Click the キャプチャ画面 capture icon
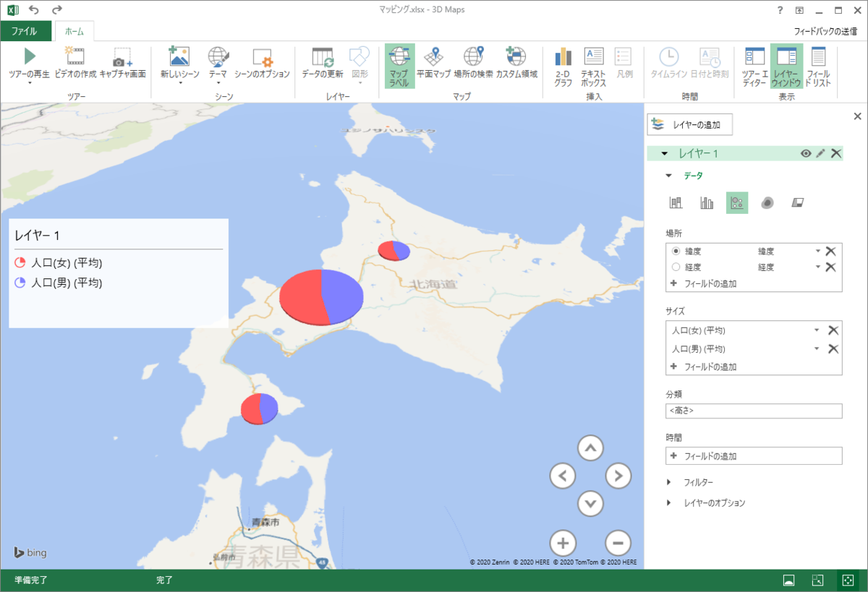 click(x=122, y=67)
